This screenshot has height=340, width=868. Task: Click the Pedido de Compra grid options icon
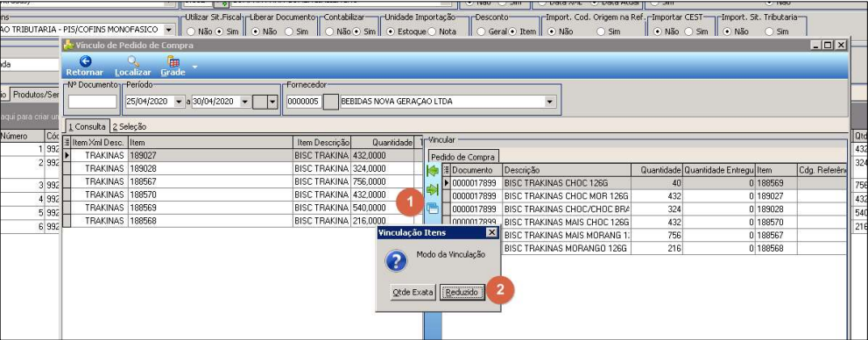[447, 170]
